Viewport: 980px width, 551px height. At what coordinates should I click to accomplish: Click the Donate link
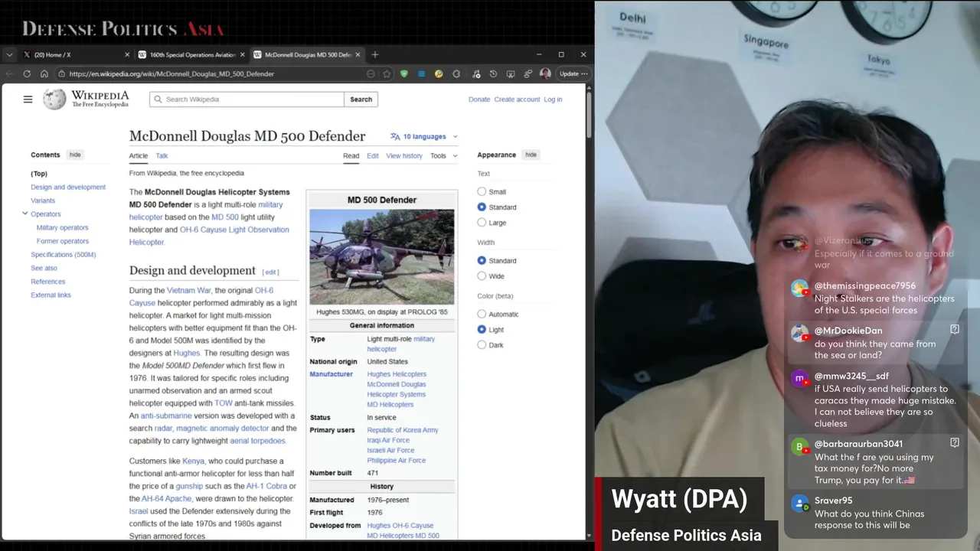coord(479,99)
